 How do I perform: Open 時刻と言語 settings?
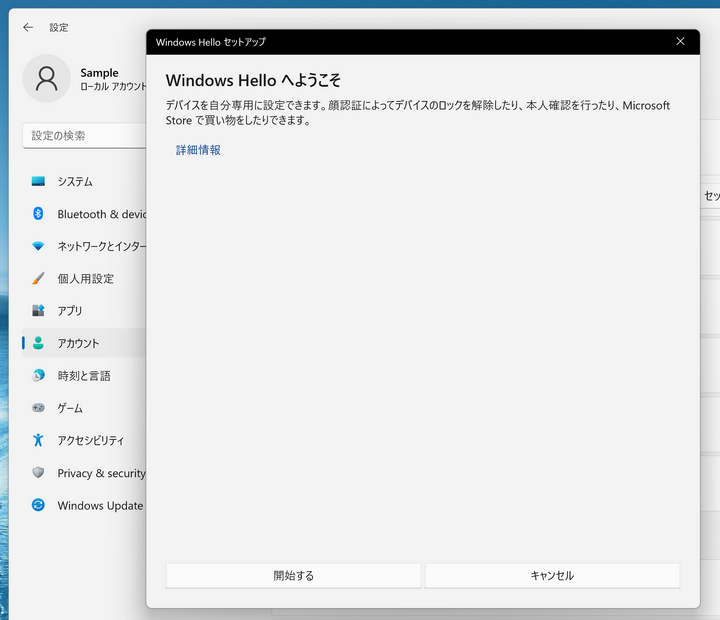click(84, 376)
